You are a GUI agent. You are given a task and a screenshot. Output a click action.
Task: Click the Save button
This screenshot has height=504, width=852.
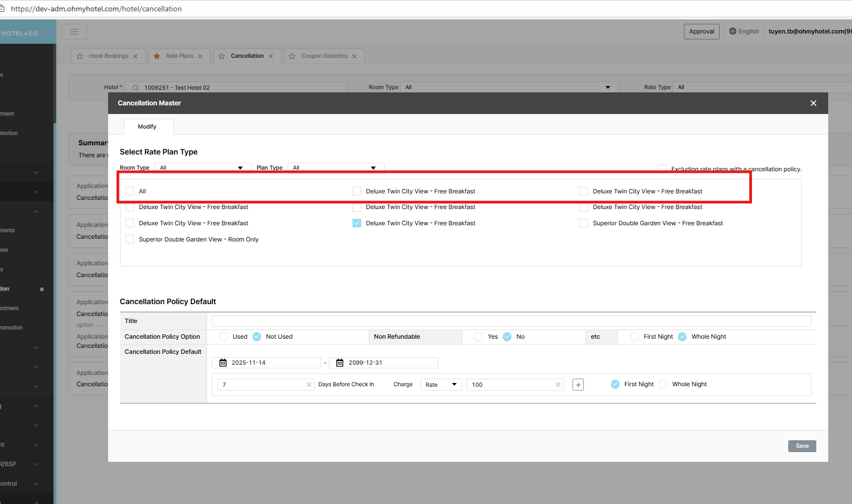tap(802, 446)
